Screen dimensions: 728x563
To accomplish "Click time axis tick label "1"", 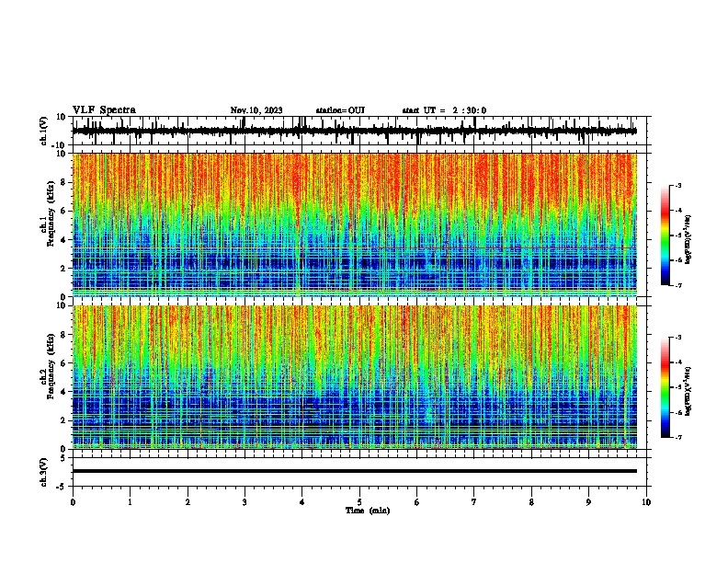I will [x=130, y=502].
